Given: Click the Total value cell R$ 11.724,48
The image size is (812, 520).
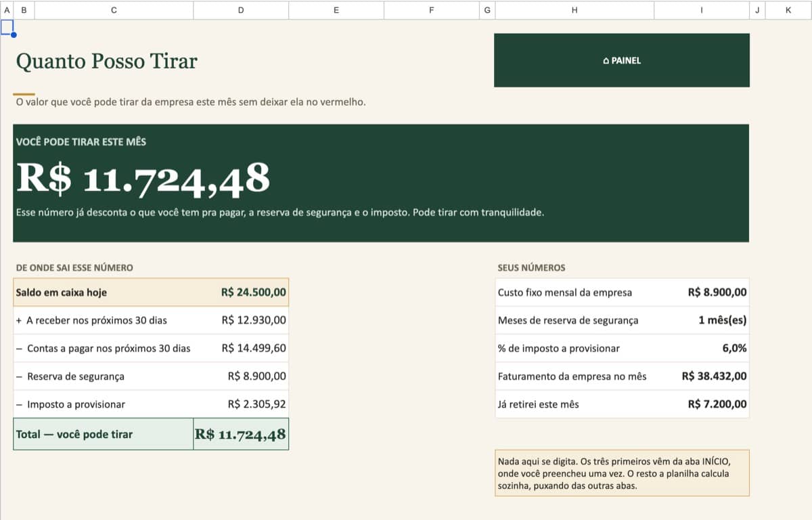Looking at the screenshot, I should (x=241, y=434).
